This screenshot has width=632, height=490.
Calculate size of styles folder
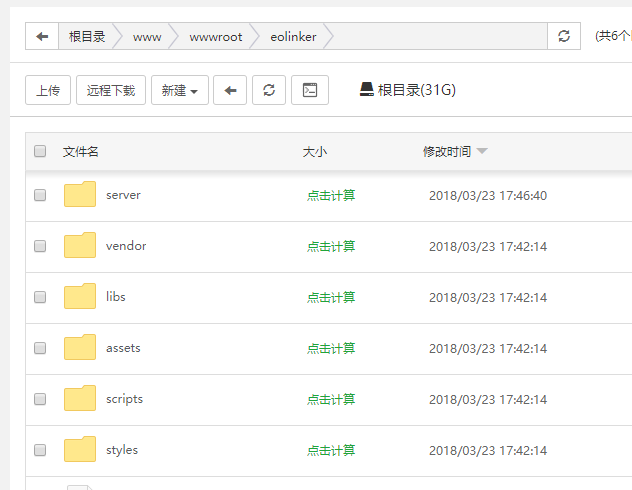tap(331, 450)
